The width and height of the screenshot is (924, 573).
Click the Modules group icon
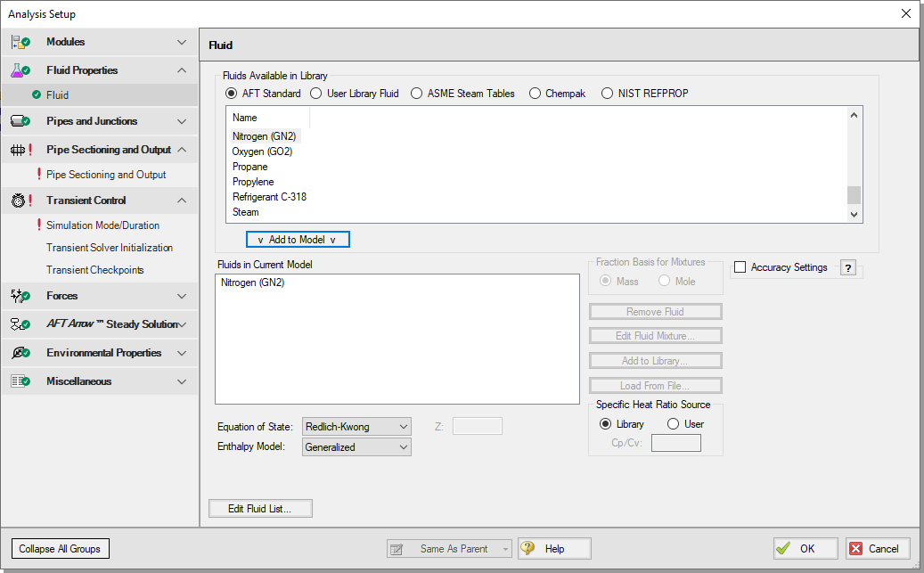click(x=20, y=42)
